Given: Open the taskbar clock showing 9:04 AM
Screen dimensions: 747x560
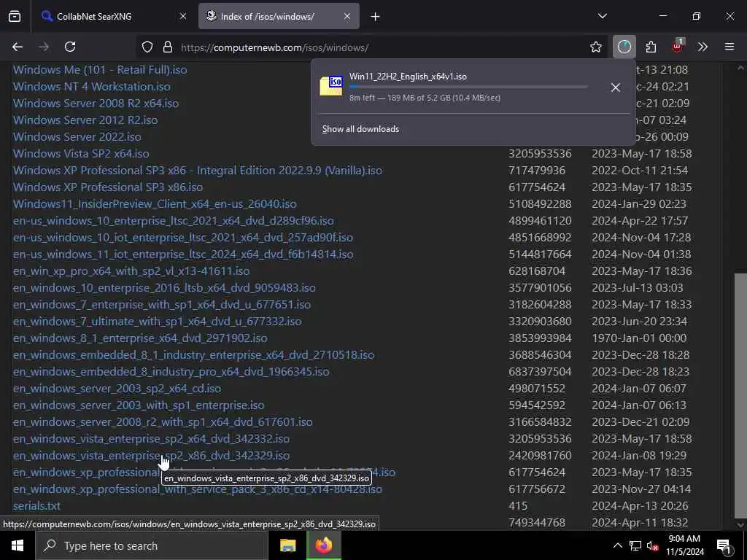Looking at the screenshot, I should click(x=685, y=545).
